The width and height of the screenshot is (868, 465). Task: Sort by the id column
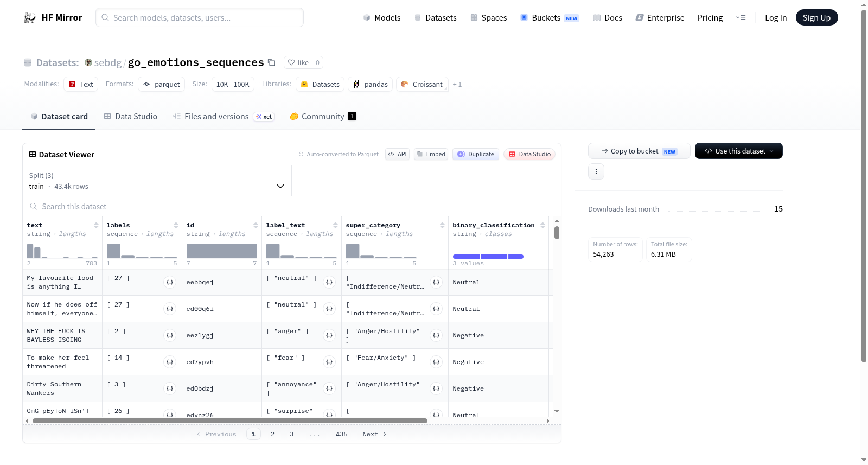(x=256, y=225)
